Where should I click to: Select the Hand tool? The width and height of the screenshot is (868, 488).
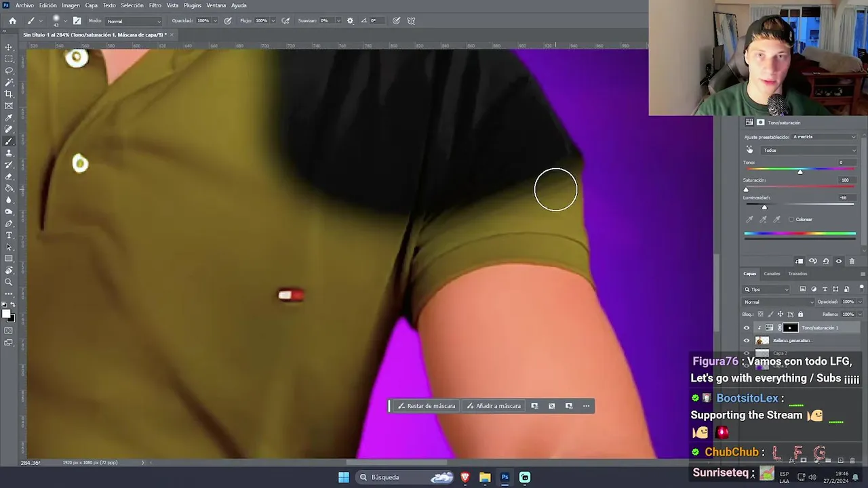click(x=9, y=270)
